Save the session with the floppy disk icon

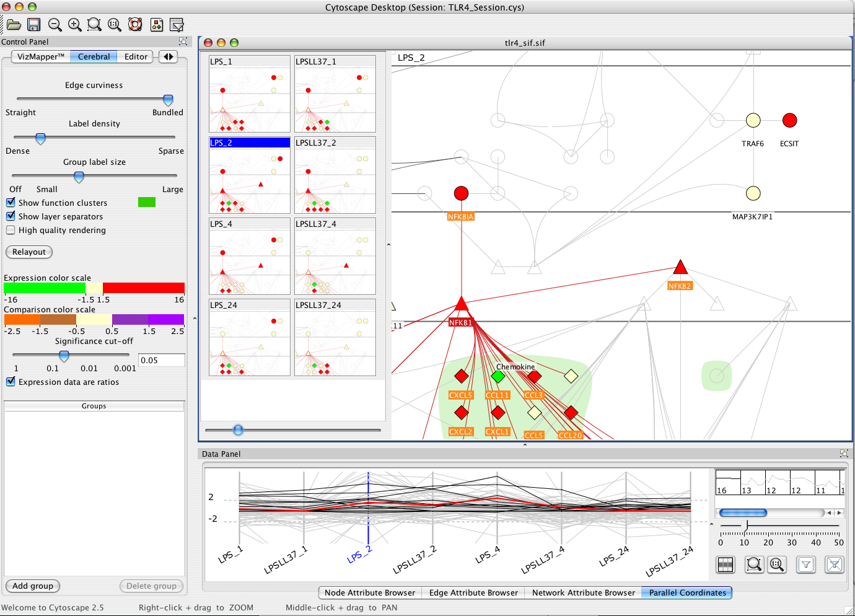34,25
